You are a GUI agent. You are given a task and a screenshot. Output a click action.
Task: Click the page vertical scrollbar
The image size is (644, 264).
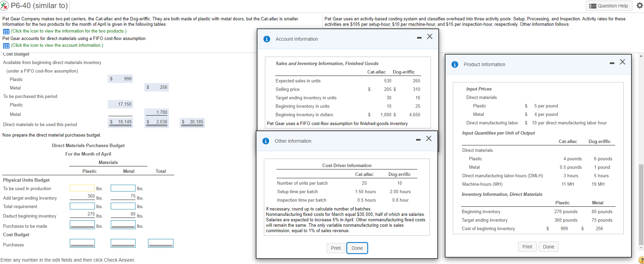point(641,204)
